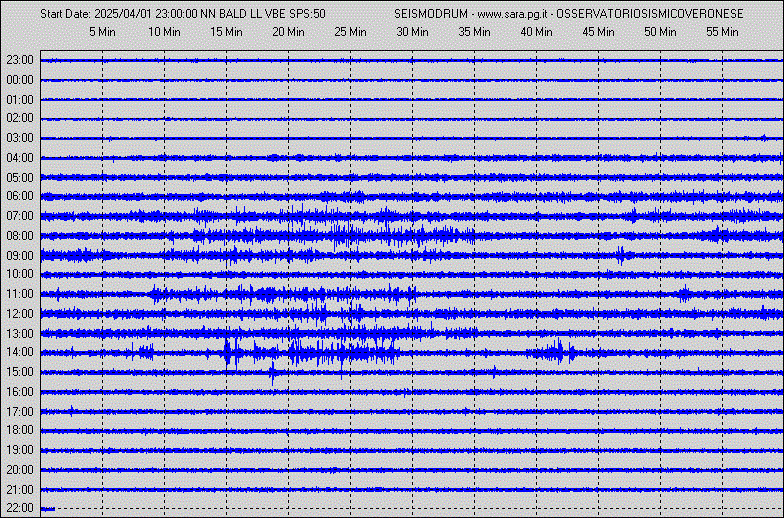Select the 20:00 hour trace label
Screen dimensions: 784x518
click(20, 470)
